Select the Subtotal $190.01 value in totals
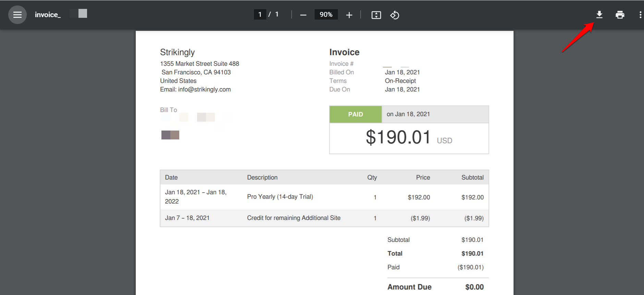Screen dimensions: 644x295 click(x=472, y=240)
